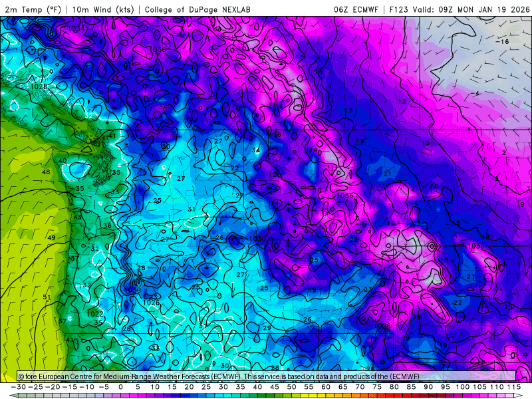Click the "-16" temperature value on the map
This screenshot has width=532, height=399.
pos(502,42)
